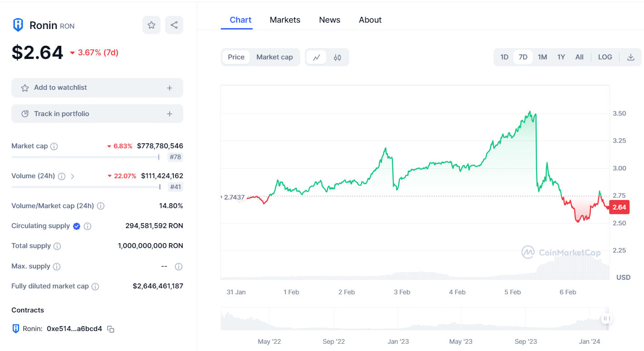Expand Track in portfolio plus
This screenshot has width=644, height=351.
click(170, 114)
